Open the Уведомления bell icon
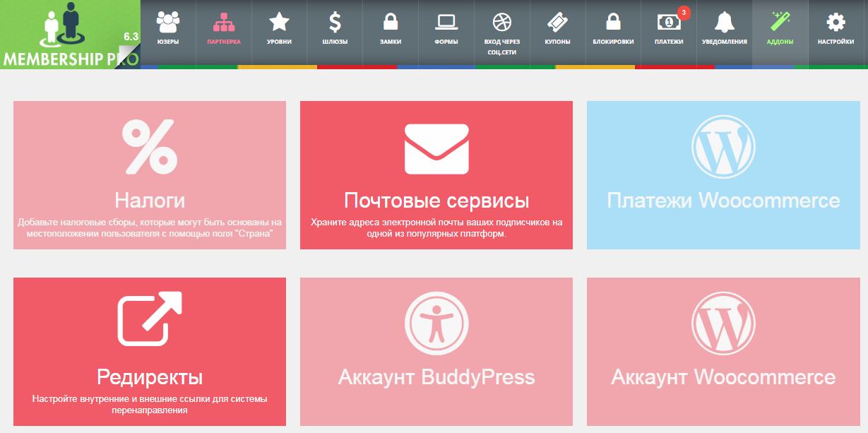This screenshot has height=433, width=868. pyautogui.click(x=724, y=28)
